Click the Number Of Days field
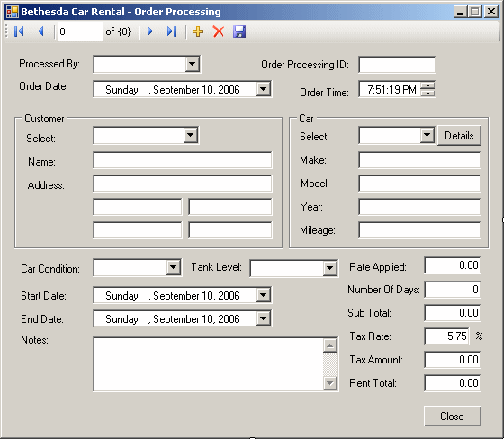The image size is (504, 439). pyautogui.click(x=452, y=290)
